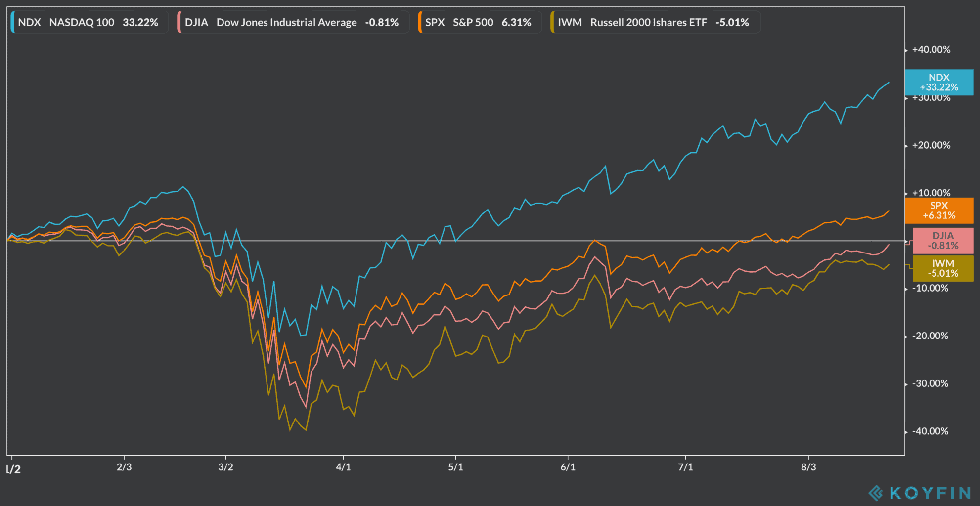This screenshot has width=980, height=506.
Task: Click the 6.31% value in SPX legend
Action: click(516, 22)
